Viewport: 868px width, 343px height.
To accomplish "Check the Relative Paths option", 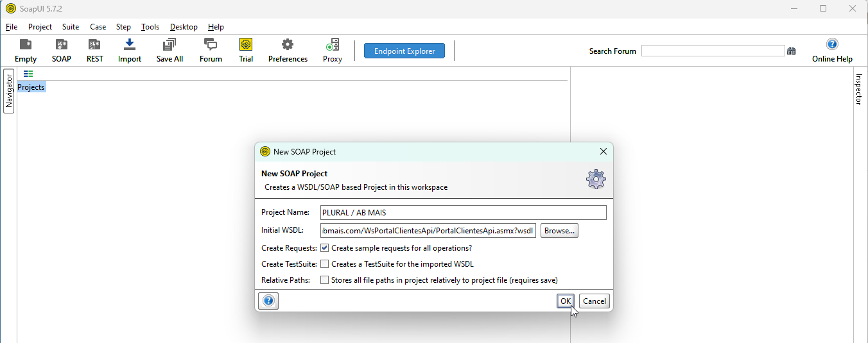I will [x=325, y=280].
